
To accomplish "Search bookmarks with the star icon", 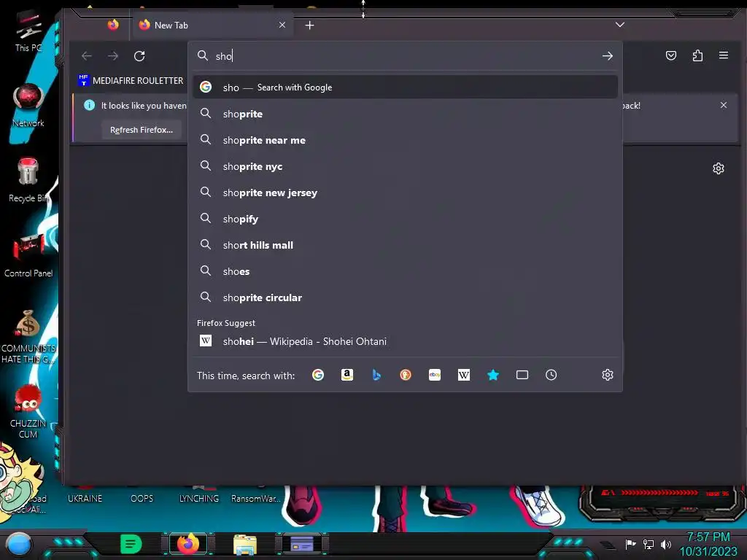I will (x=493, y=376).
